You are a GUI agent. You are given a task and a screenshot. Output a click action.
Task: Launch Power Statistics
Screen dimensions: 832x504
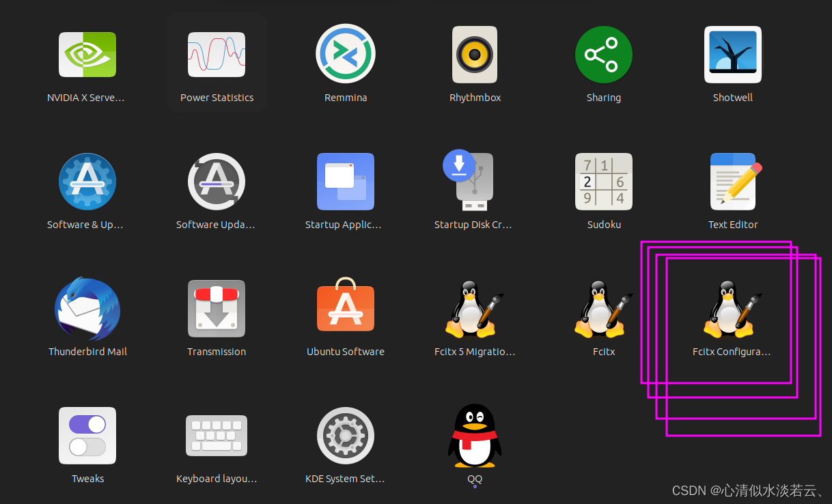coord(217,55)
